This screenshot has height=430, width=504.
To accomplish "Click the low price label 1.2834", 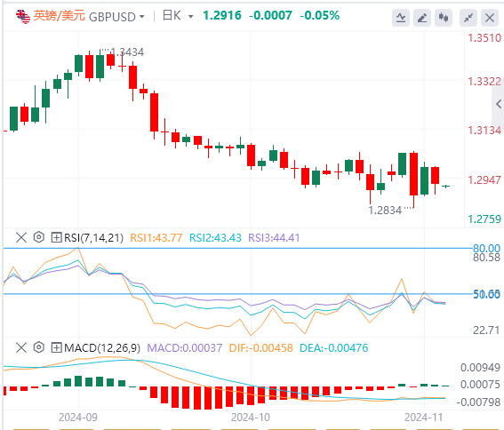I will pyautogui.click(x=385, y=211).
